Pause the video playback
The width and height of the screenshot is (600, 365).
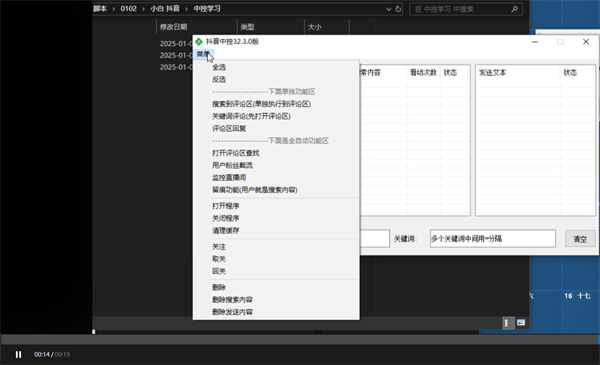pos(18,355)
